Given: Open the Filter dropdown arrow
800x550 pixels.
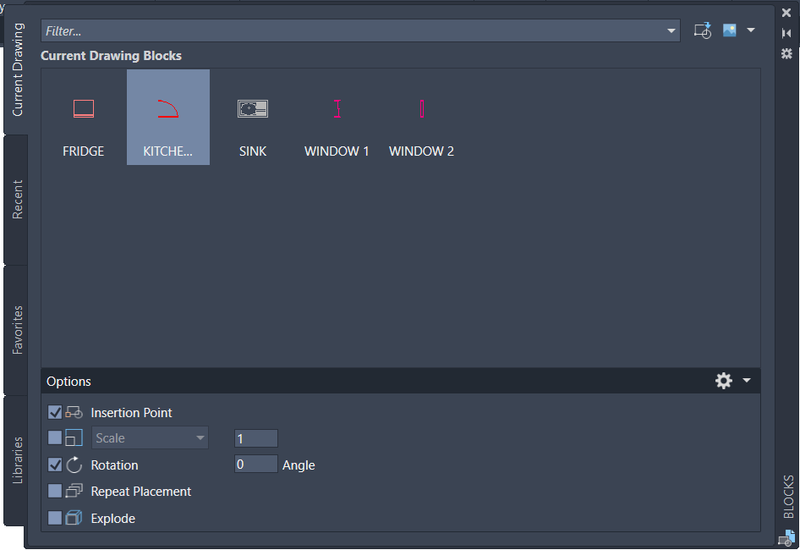Looking at the screenshot, I should click(671, 31).
